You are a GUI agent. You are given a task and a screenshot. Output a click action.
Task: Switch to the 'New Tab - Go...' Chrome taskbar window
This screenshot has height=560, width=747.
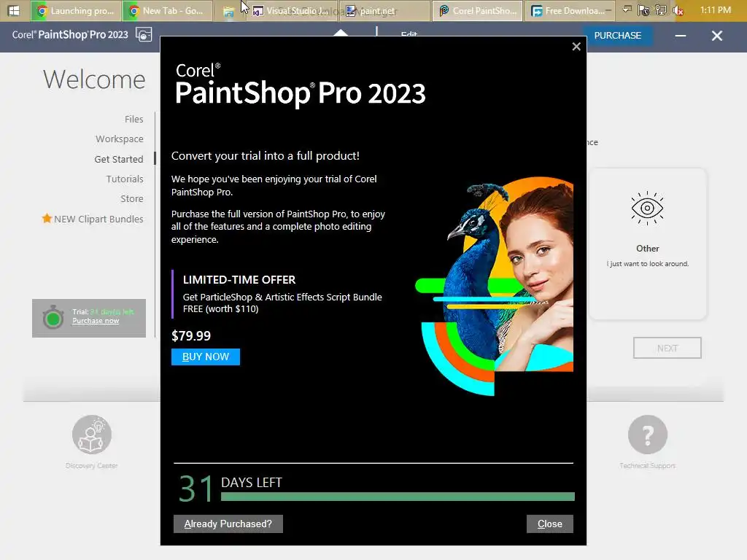(167, 10)
